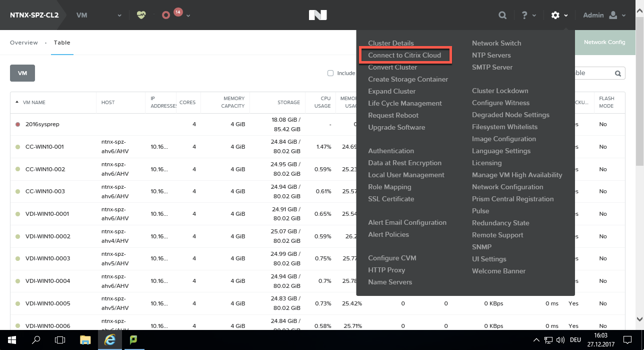Open File Explorer from the taskbar
The image size is (644, 350).
pyautogui.click(x=85, y=339)
